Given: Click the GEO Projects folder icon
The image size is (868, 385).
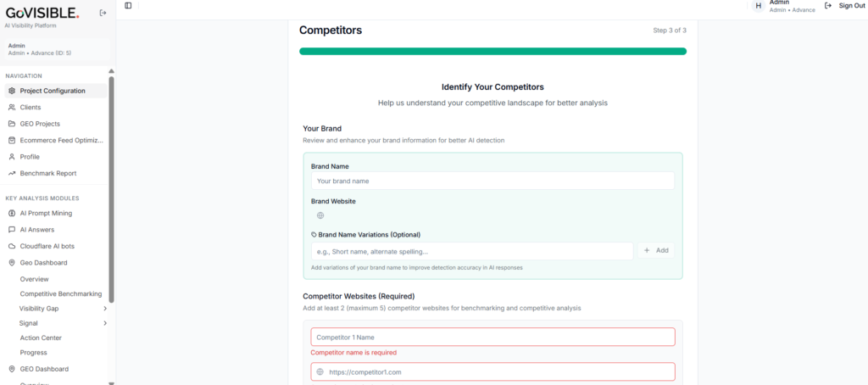Looking at the screenshot, I should (12, 124).
